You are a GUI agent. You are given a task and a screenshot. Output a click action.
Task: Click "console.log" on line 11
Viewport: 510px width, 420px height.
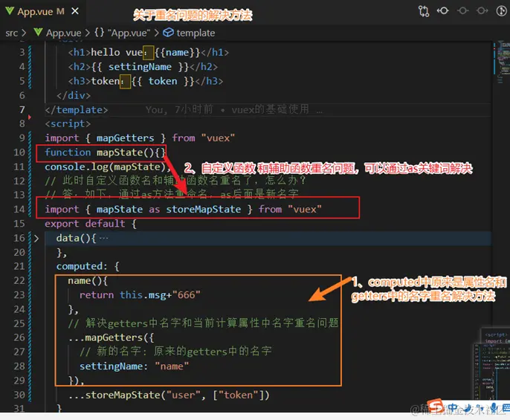77,167
